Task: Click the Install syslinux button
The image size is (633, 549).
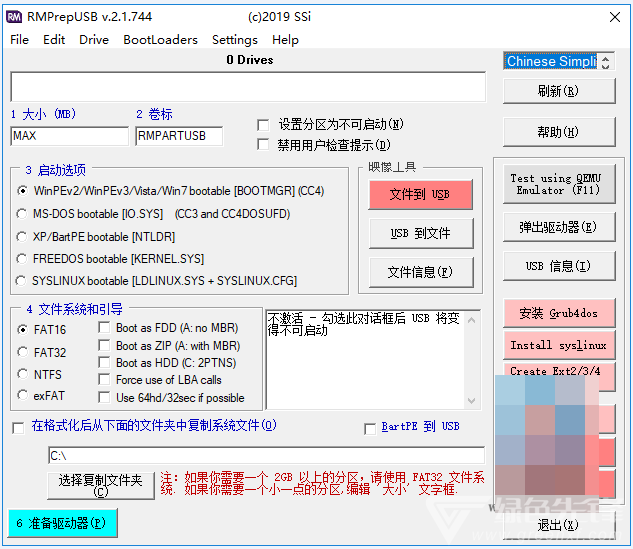Action: tap(559, 345)
